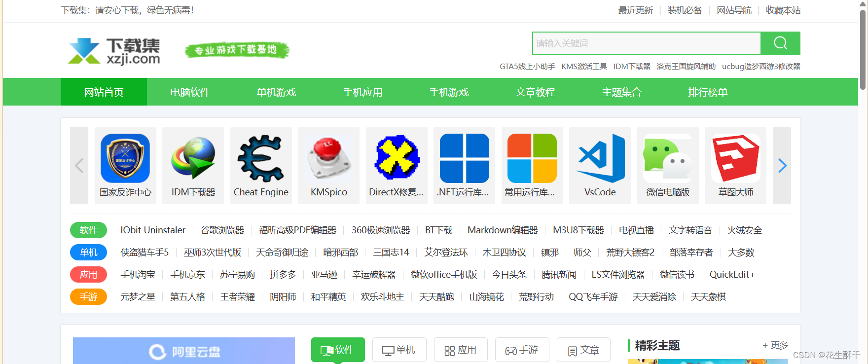Click 网站导航 link at top
868x364 pixels.
click(734, 10)
